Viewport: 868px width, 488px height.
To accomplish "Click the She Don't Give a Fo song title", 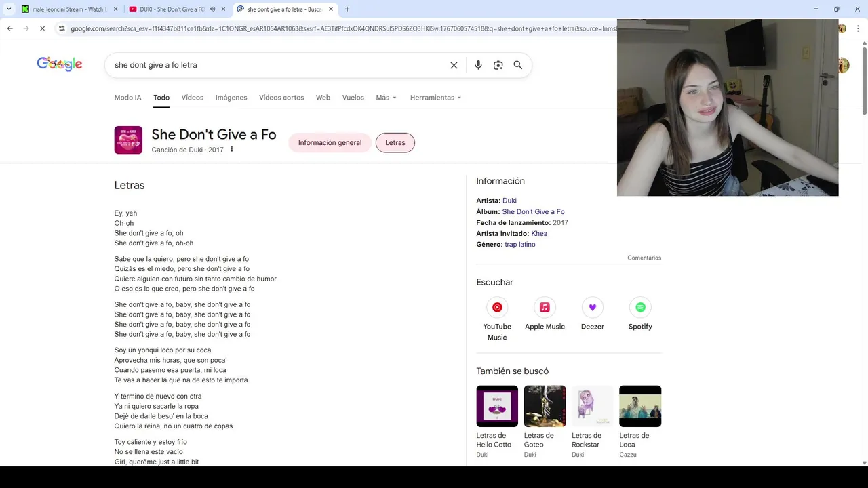I will pos(214,134).
